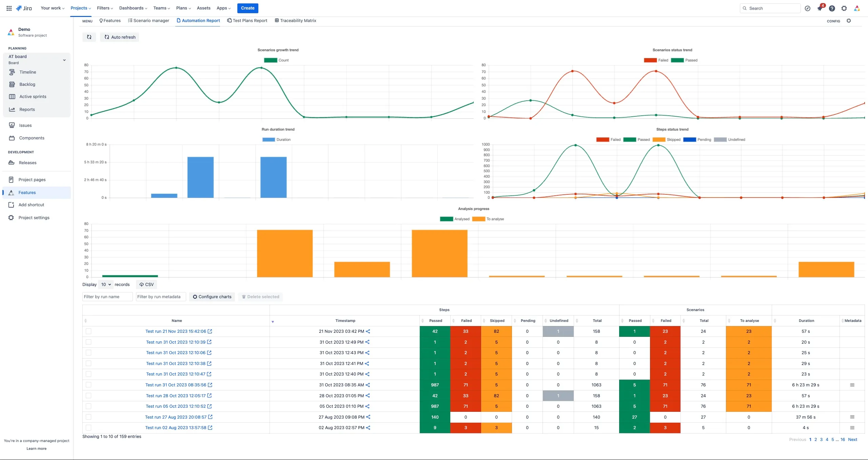Open the app switcher grid icon
Screen dimensions: 868x460
click(x=9, y=8)
